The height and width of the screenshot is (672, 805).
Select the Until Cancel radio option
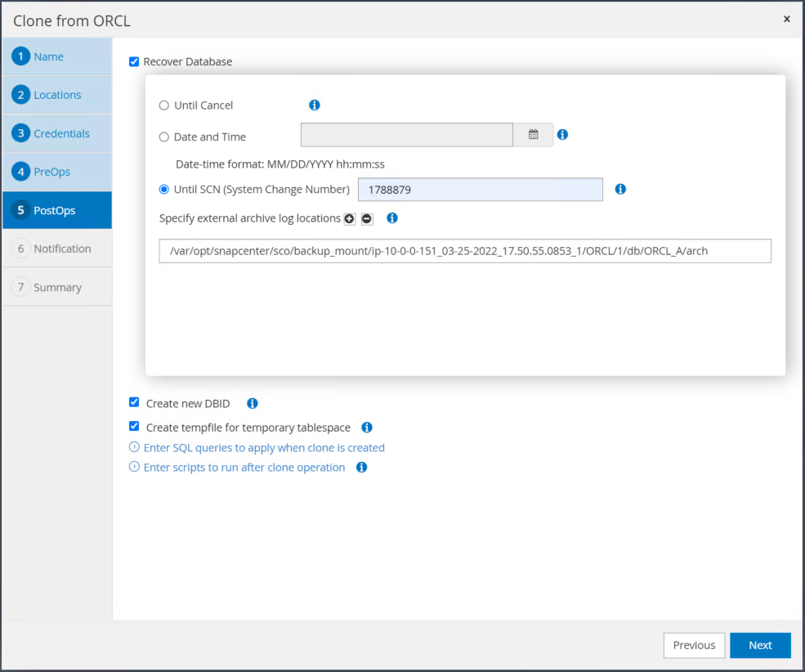pyautogui.click(x=164, y=105)
